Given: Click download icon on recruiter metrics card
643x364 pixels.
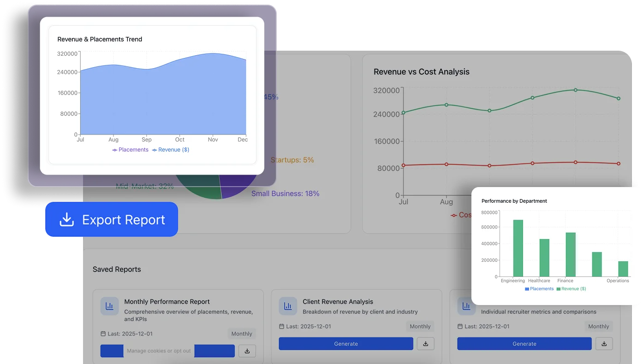Looking at the screenshot, I should 604,344.
